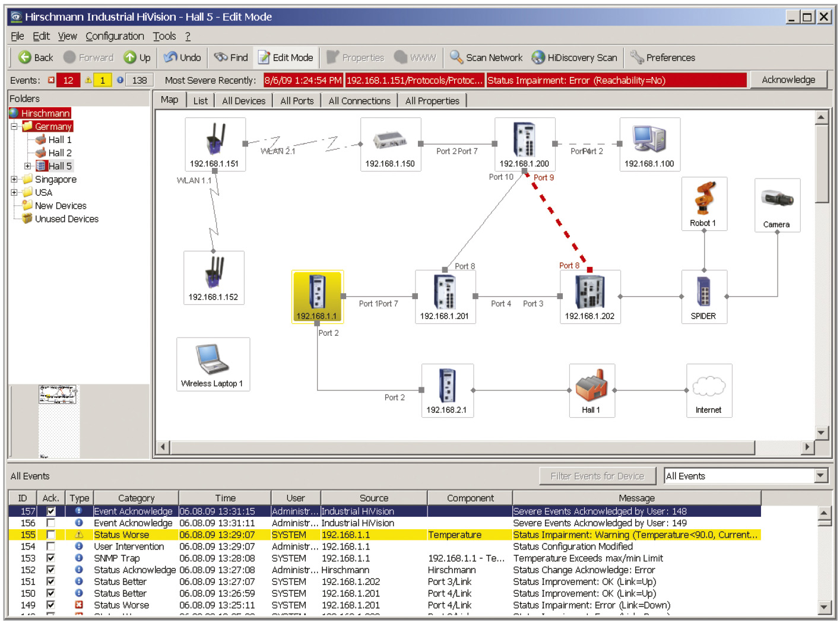The image size is (840, 623).
Task: Switch to the List tab
Action: coord(201,101)
